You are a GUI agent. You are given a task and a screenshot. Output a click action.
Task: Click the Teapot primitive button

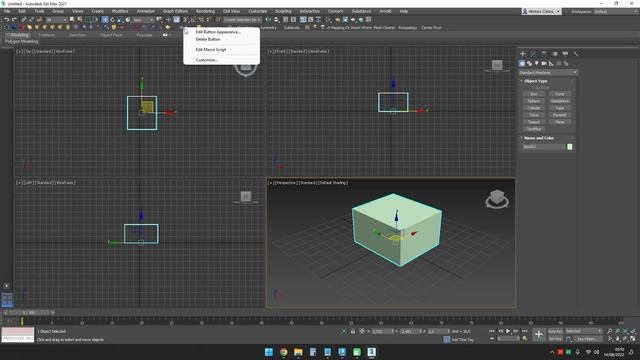tap(533, 122)
